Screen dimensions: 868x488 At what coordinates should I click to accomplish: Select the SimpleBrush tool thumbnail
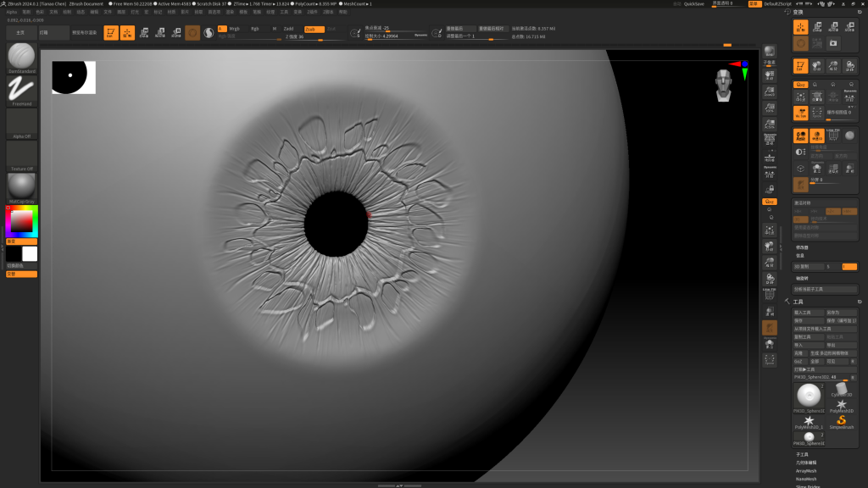pyautogui.click(x=842, y=422)
